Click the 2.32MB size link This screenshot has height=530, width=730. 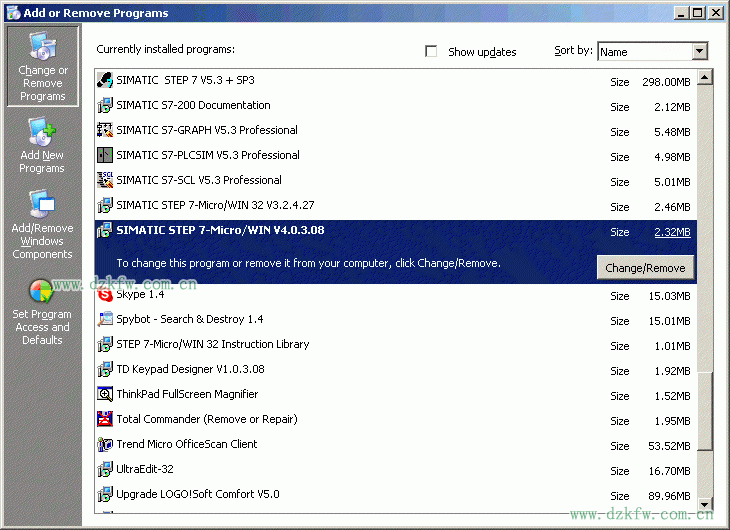[672, 232]
